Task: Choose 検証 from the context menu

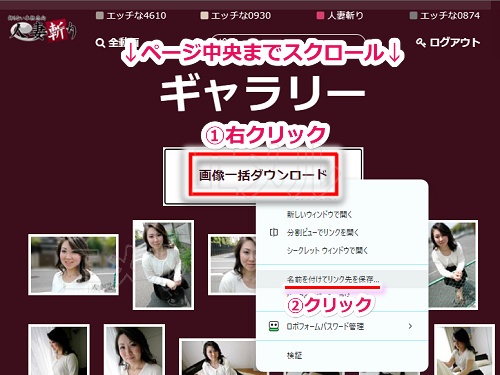Action: [294, 356]
